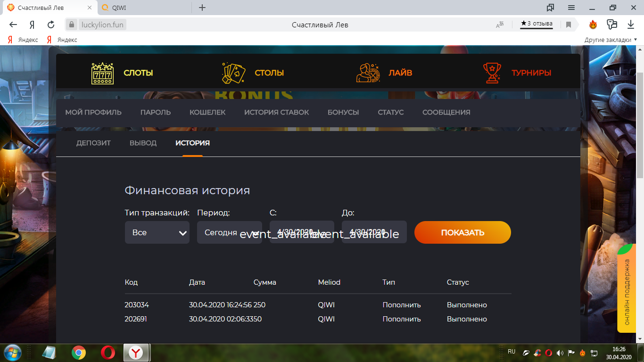Open the Action Center flag tray icon
This screenshot has height=362, width=644.
[571, 353]
